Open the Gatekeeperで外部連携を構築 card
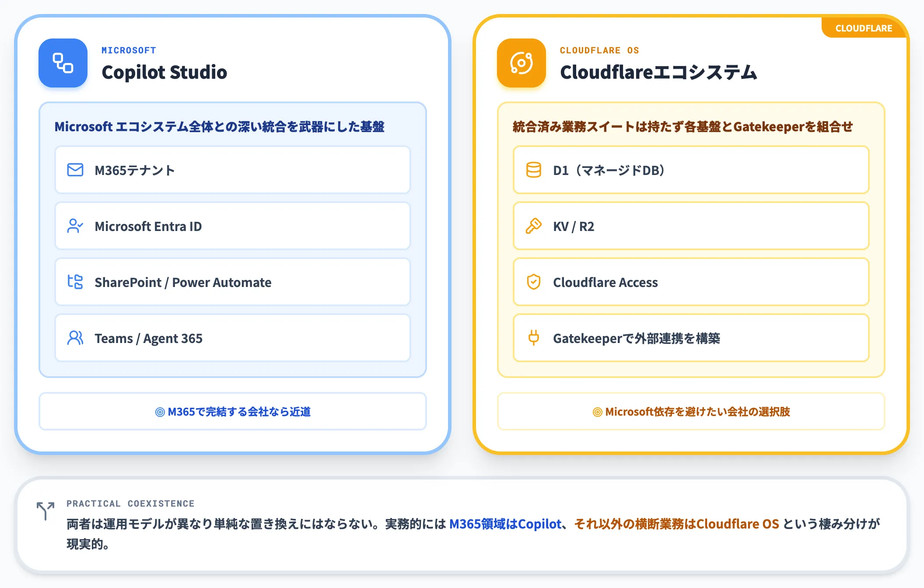The height and width of the screenshot is (588, 924). pyautogui.click(x=691, y=338)
